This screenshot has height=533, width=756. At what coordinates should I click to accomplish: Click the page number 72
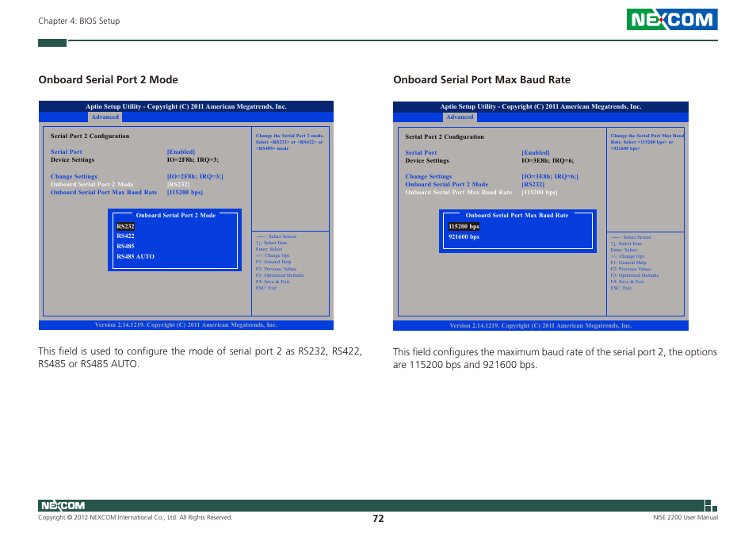(378, 519)
